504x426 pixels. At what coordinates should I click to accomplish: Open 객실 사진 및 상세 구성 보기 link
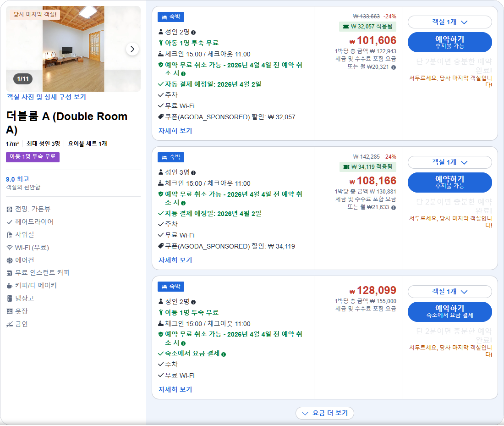pyautogui.click(x=47, y=97)
